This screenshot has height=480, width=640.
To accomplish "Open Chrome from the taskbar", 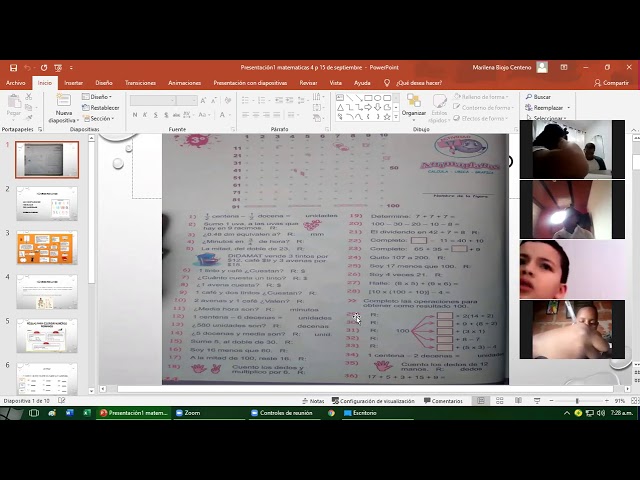I will point(331,413).
